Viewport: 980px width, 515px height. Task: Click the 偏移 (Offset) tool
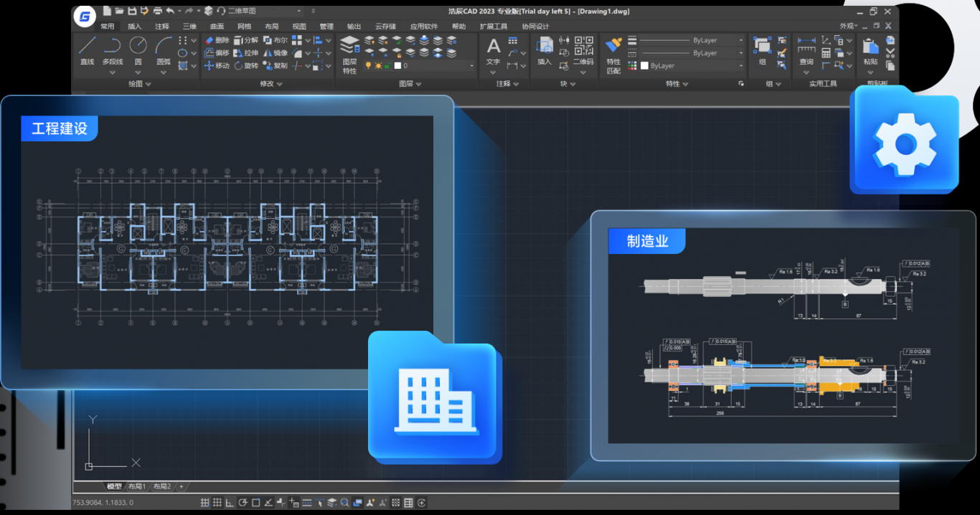pyautogui.click(x=217, y=53)
